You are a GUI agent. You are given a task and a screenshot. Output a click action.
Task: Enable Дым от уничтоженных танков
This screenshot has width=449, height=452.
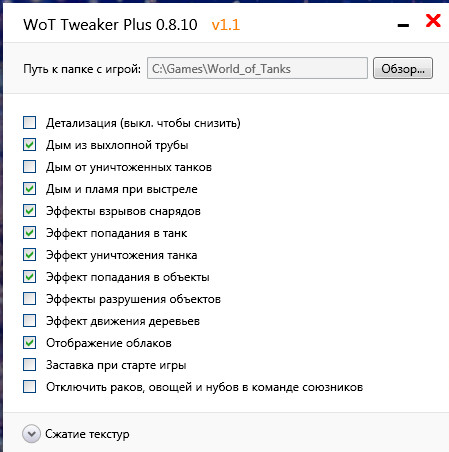coord(30,167)
